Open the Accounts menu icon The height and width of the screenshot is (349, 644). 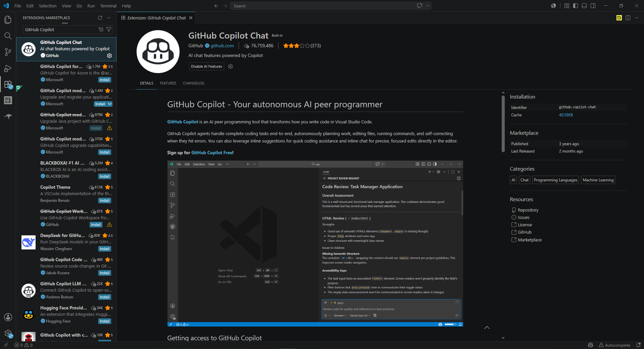pos(8,317)
